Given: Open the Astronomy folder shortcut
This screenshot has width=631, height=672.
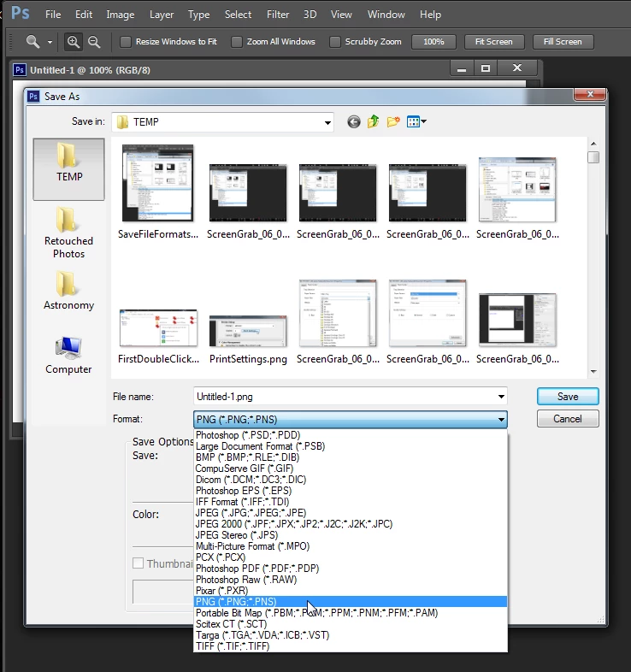Looking at the screenshot, I should click(x=68, y=290).
